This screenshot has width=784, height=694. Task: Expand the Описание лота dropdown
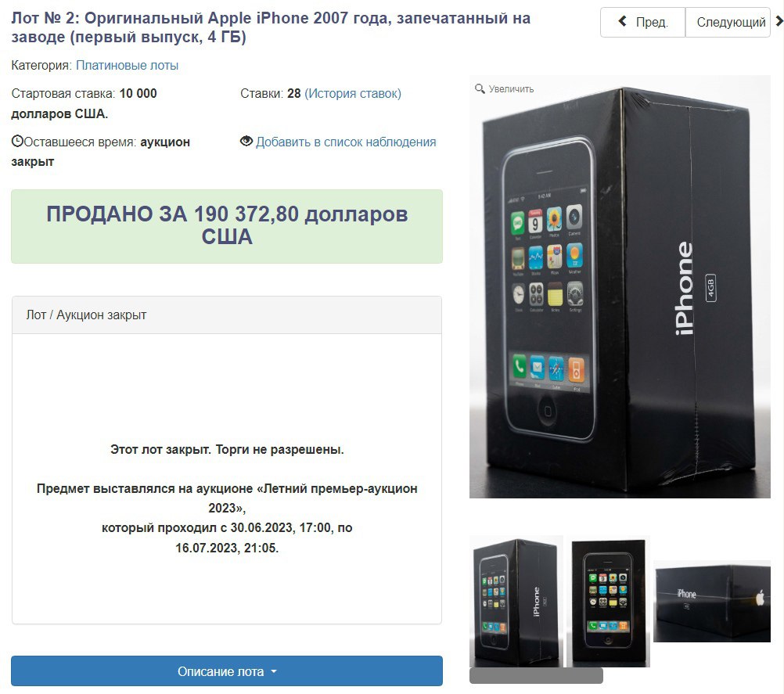[227, 671]
